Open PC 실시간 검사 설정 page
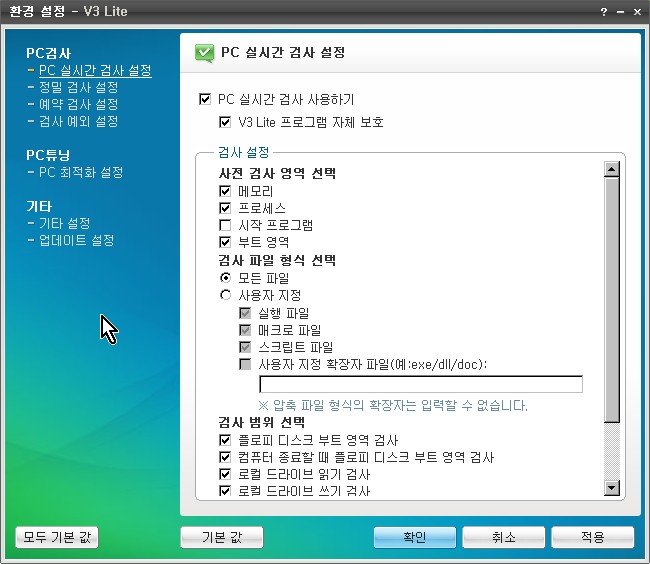650x564 pixels. pos(95,70)
